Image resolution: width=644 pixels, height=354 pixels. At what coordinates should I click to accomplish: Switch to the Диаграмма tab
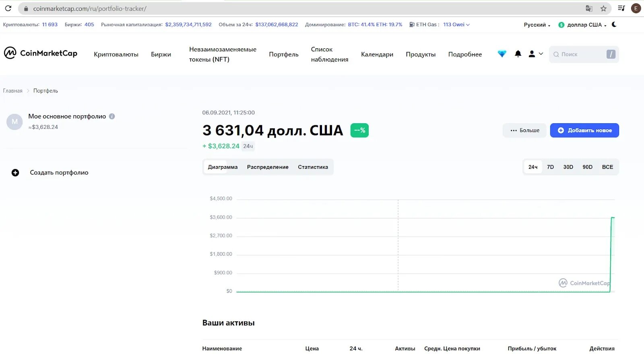[223, 167]
